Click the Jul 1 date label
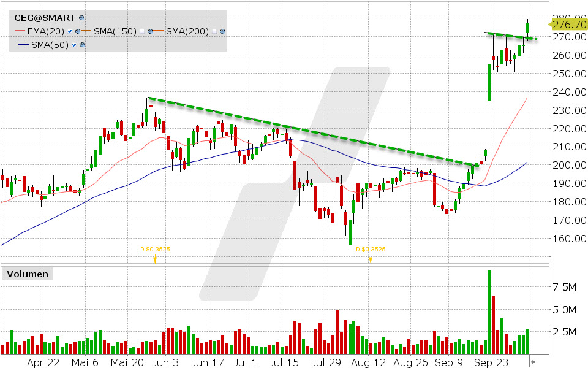The width and height of the screenshot is (588, 368). tap(245, 362)
